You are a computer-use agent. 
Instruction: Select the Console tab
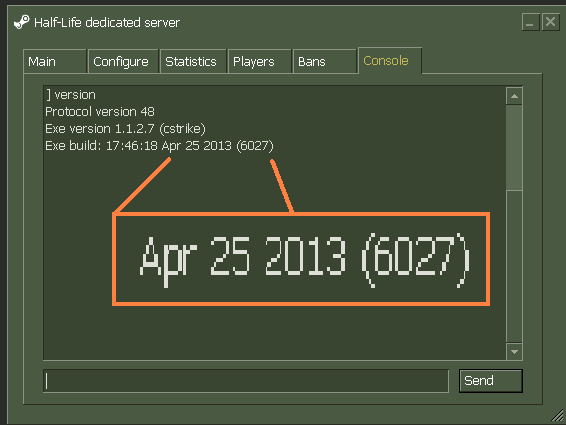tap(390, 61)
